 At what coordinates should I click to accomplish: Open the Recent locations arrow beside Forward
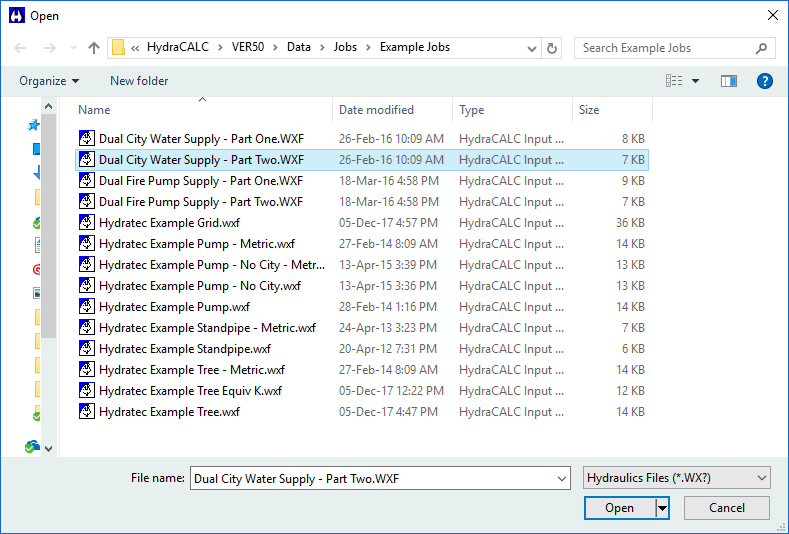pos(73,48)
